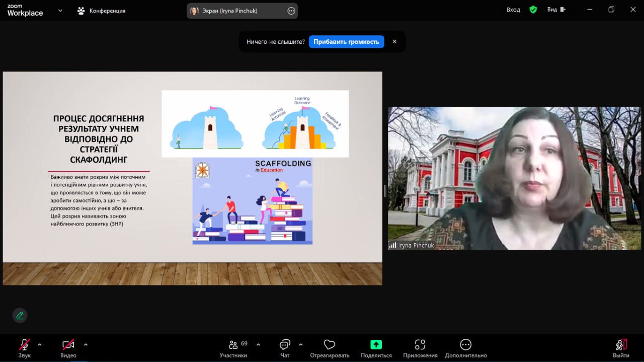Select Экран (Iryna Pinchuk) shared screen tab
The width and height of the screenshot is (644, 362).
pyautogui.click(x=242, y=11)
